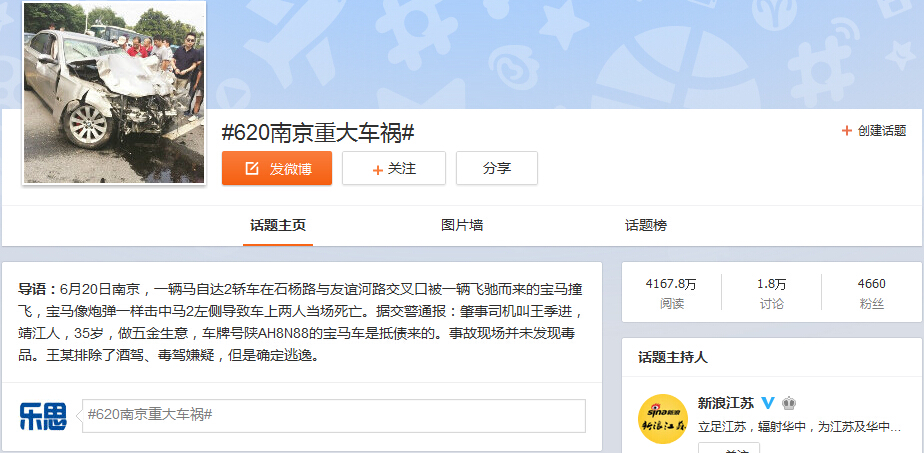The image size is (924, 453).
Task: Switch to the 话题主页 tab
Action: 278,225
